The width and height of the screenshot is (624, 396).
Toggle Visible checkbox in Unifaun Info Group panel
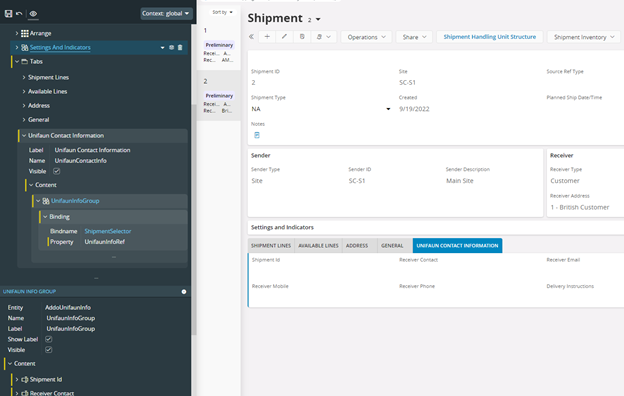click(49, 350)
